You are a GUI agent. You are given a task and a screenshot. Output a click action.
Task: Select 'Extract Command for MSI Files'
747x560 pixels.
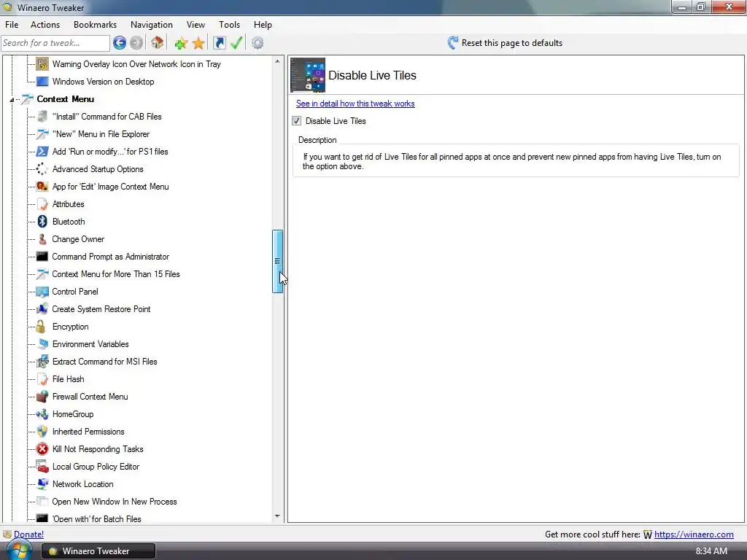click(105, 362)
